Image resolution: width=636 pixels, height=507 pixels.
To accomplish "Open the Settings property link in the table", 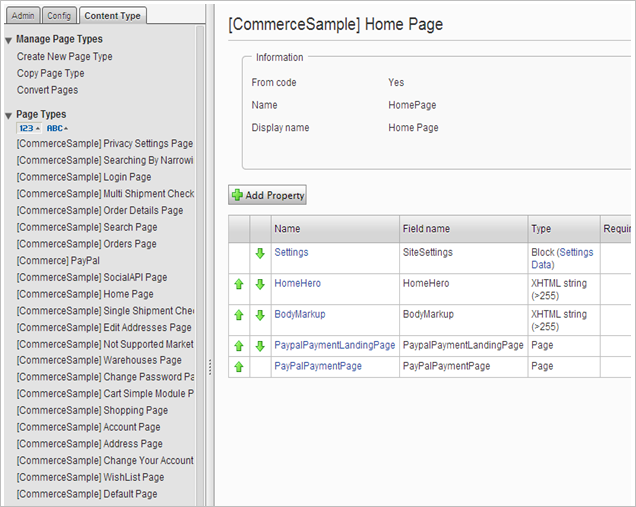I will coord(291,253).
